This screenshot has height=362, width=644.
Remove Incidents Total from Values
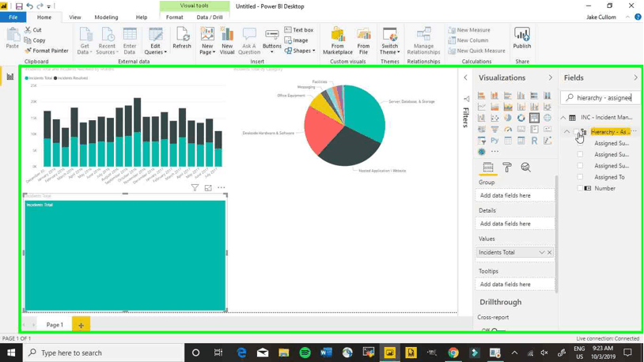[550, 252]
